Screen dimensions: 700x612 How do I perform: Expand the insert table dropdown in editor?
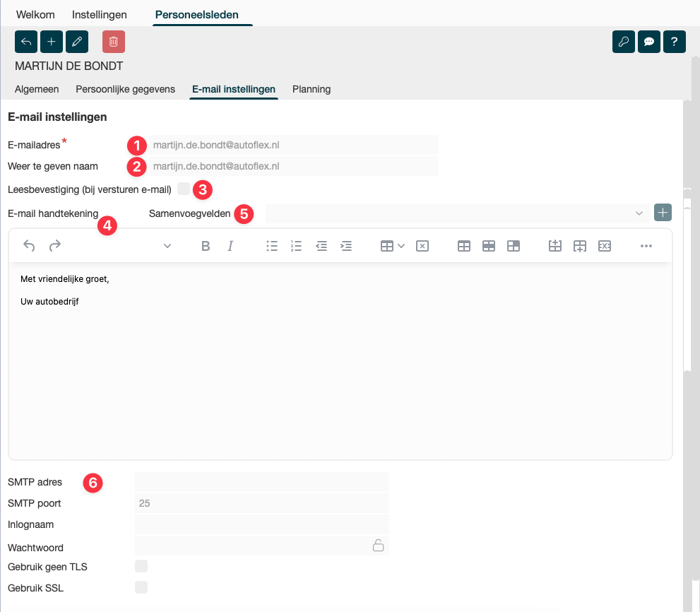point(393,246)
